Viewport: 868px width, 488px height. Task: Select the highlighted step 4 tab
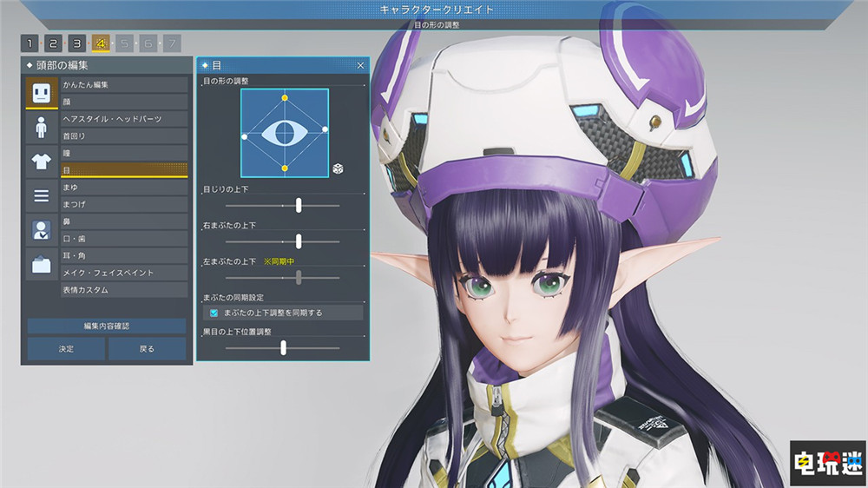tap(101, 43)
